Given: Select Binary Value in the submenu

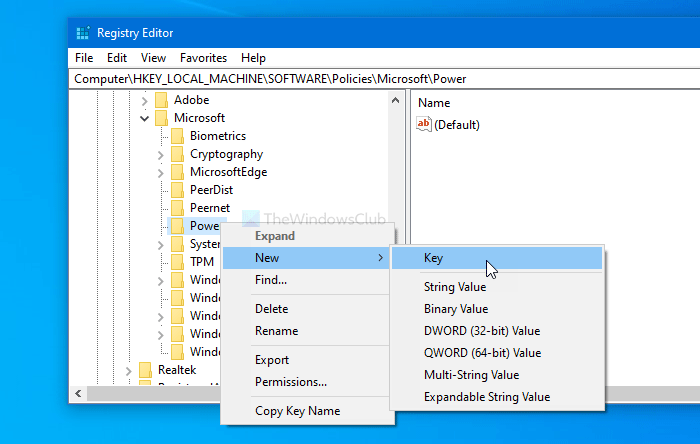Looking at the screenshot, I should [x=497, y=309].
